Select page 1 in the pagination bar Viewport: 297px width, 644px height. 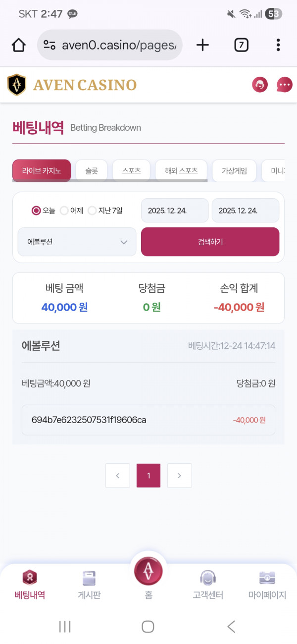(148, 475)
